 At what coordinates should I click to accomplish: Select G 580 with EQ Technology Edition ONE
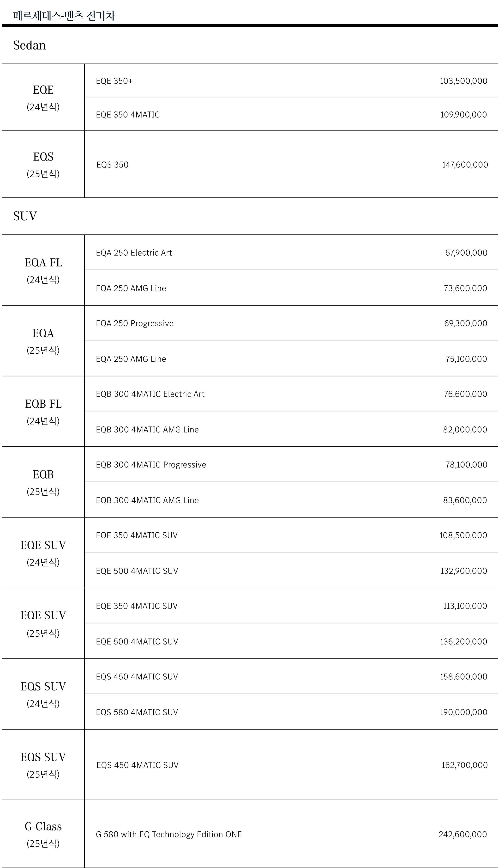[x=169, y=834]
